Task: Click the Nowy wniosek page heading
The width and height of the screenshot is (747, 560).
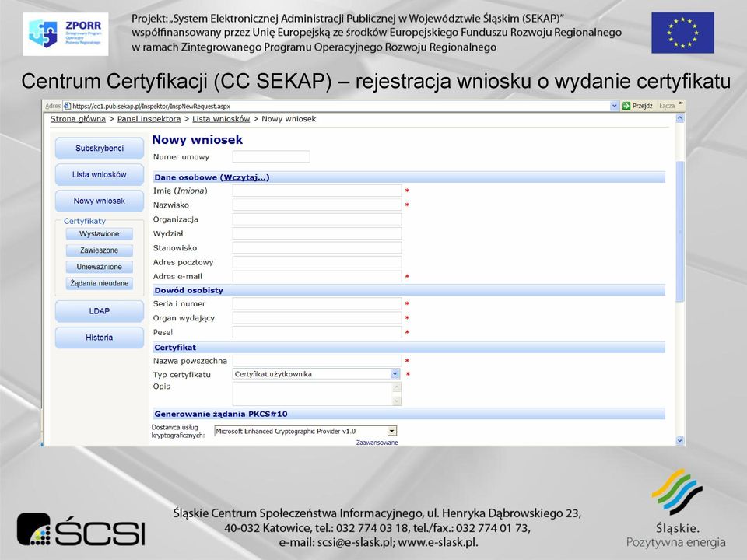Action: (197, 140)
